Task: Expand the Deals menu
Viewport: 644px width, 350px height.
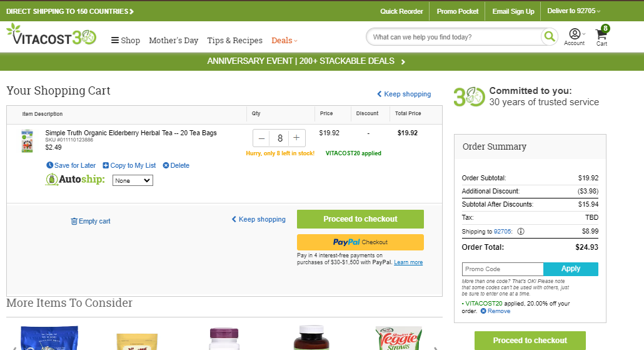Action: pyautogui.click(x=284, y=40)
